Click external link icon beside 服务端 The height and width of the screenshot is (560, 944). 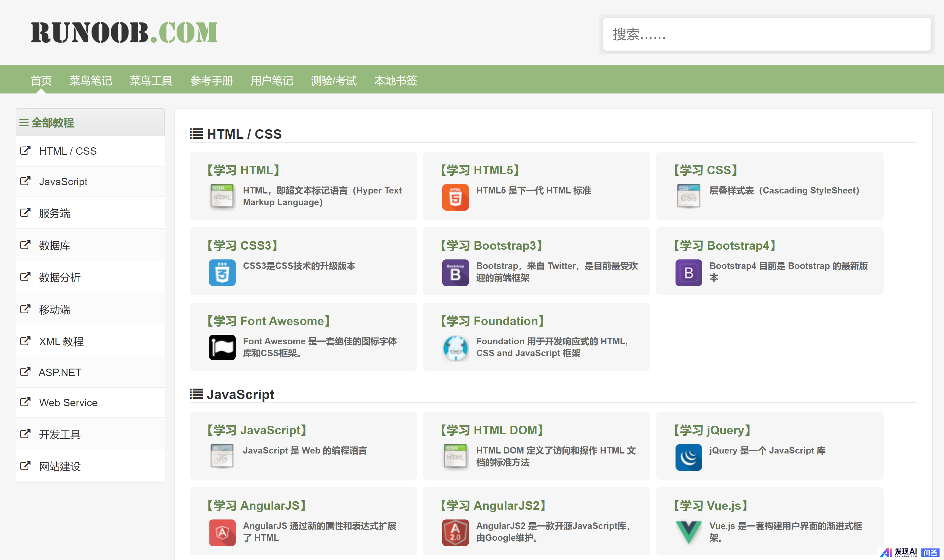(x=25, y=213)
